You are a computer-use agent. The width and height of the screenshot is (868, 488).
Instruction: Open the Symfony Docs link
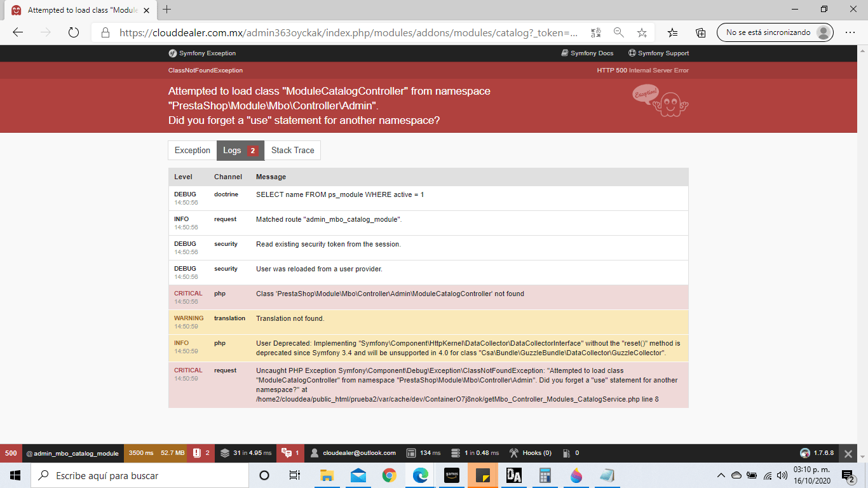587,53
